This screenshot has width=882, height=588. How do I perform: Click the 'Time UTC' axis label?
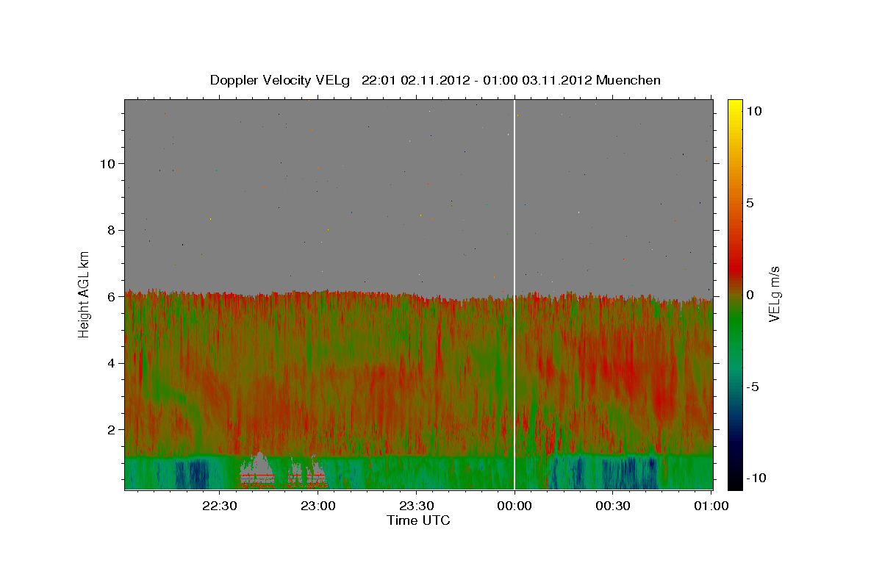(x=418, y=520)
